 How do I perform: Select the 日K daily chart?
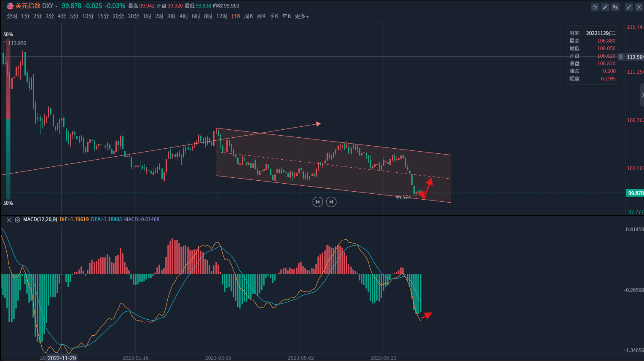click(x=236, y=16)
